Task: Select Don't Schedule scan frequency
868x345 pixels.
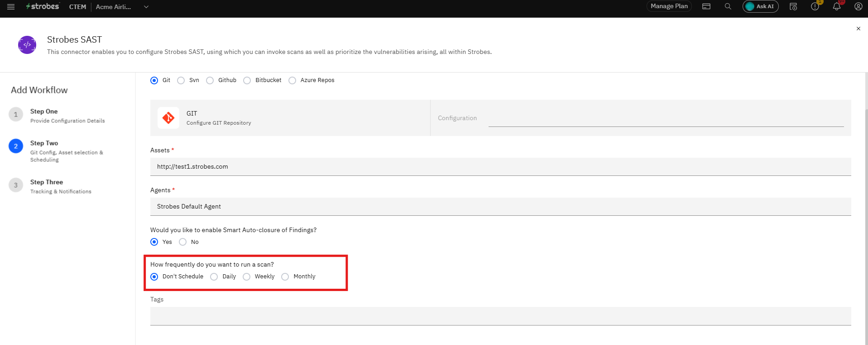Action: click(x=154, y=277)
